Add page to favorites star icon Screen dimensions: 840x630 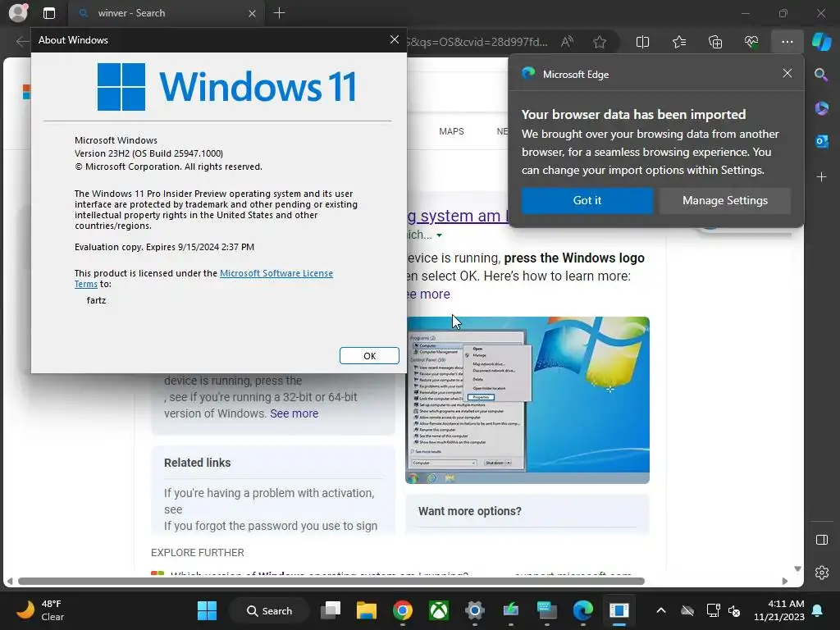click(600, 42)
